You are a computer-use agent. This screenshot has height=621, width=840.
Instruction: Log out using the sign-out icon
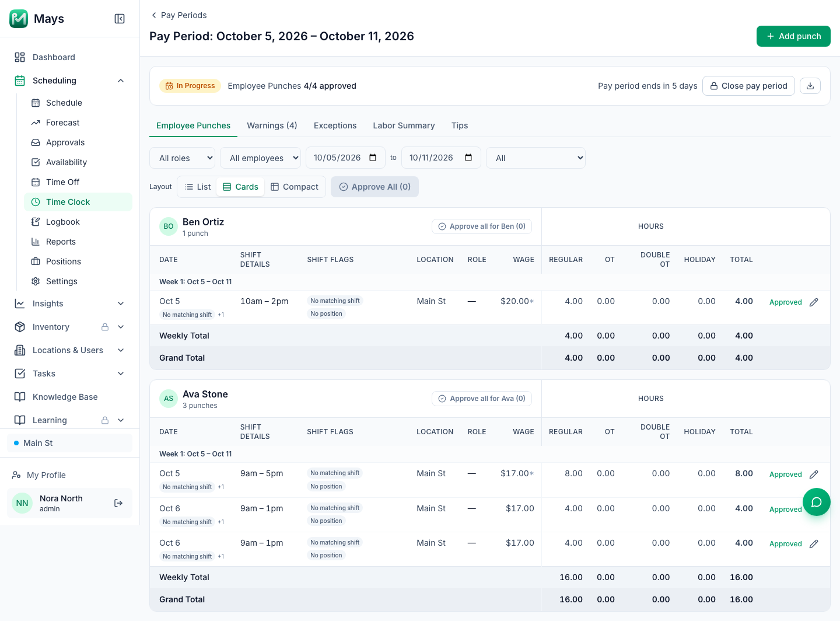coord(118,503)
